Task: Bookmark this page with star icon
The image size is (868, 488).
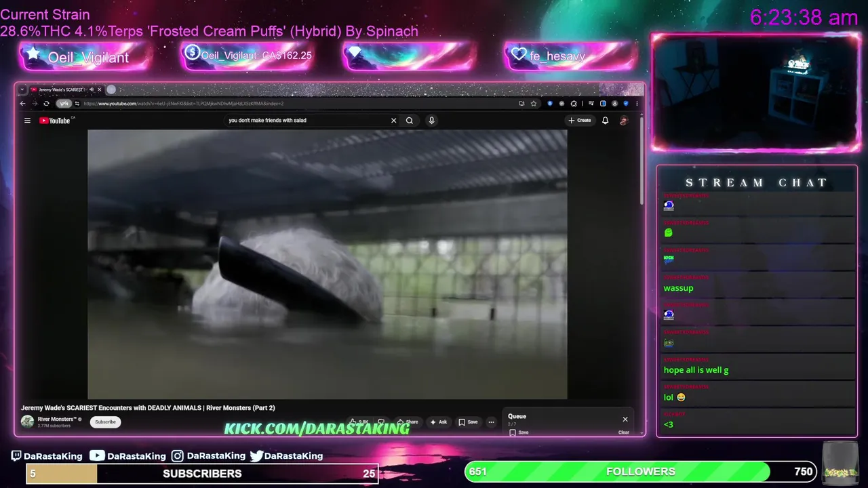Action: (x=534, y=104)
